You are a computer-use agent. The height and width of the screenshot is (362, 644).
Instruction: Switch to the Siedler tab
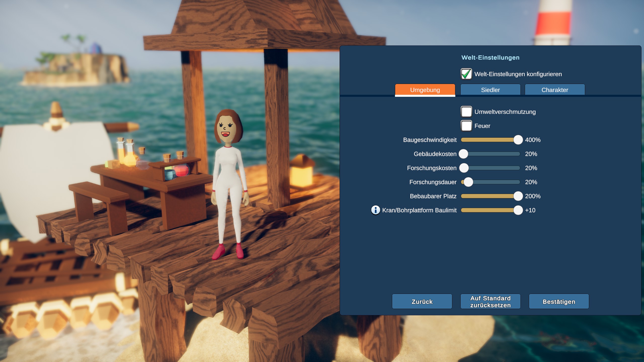click(x=490, y=90)
